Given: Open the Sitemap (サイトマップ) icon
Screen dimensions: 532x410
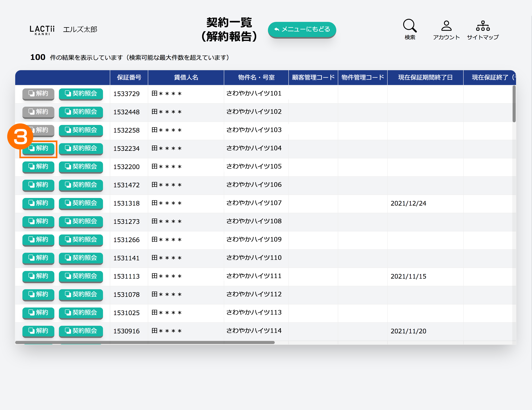Looking at the screenshot, I should coord(483,26).
